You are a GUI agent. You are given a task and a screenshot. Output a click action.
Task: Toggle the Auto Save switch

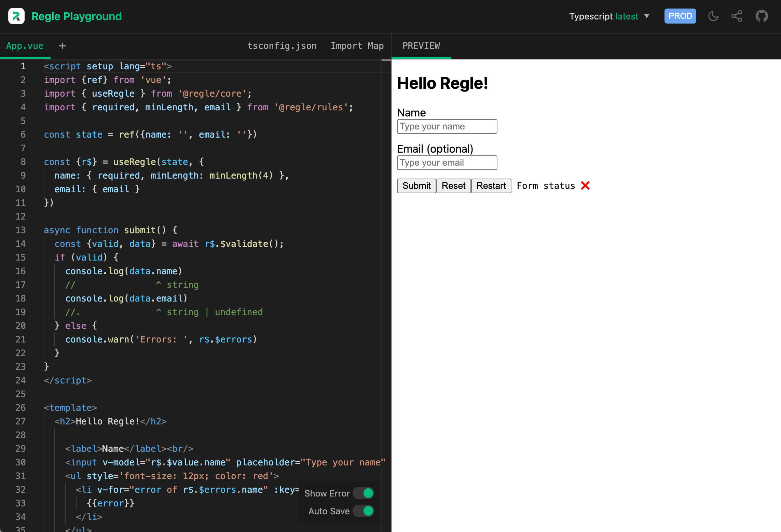pyautogui.click(x=364, y=511)
